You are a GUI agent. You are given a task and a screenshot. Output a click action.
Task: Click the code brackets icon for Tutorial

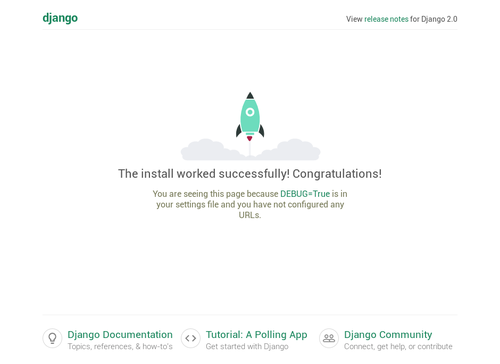pyautogui.click(x=191, y=338)
